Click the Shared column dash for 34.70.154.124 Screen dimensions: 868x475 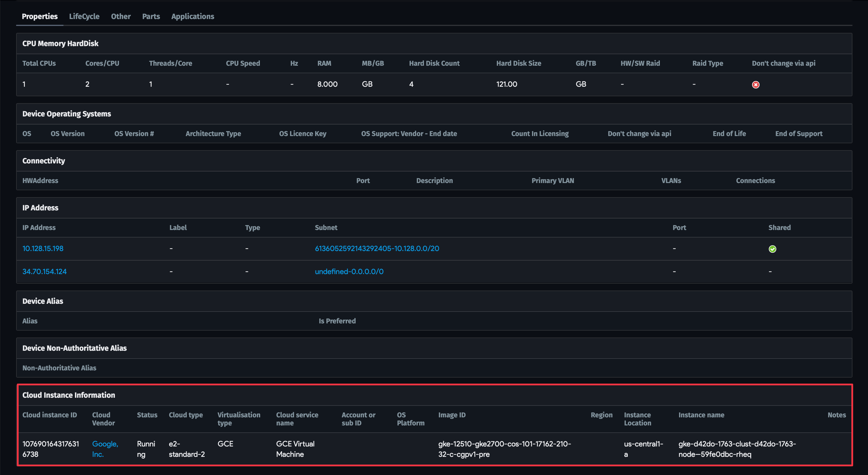pyautogui.click(x=771, y=271)
